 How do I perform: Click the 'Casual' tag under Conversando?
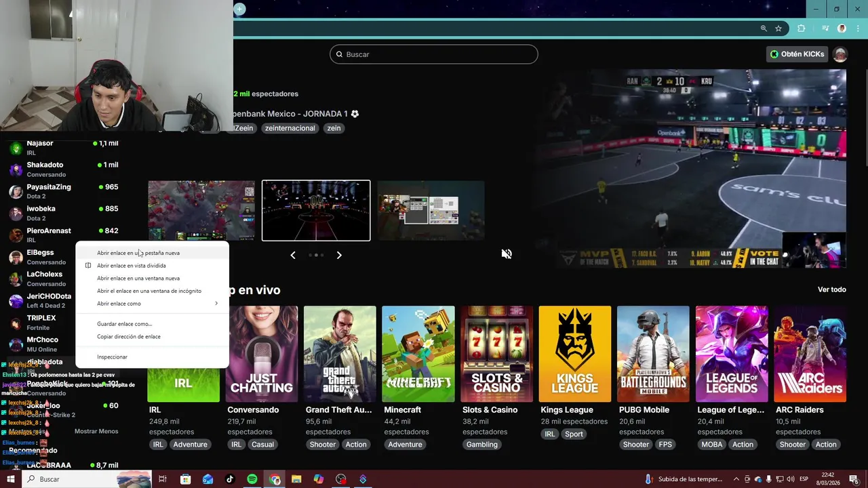coord(262,445)
